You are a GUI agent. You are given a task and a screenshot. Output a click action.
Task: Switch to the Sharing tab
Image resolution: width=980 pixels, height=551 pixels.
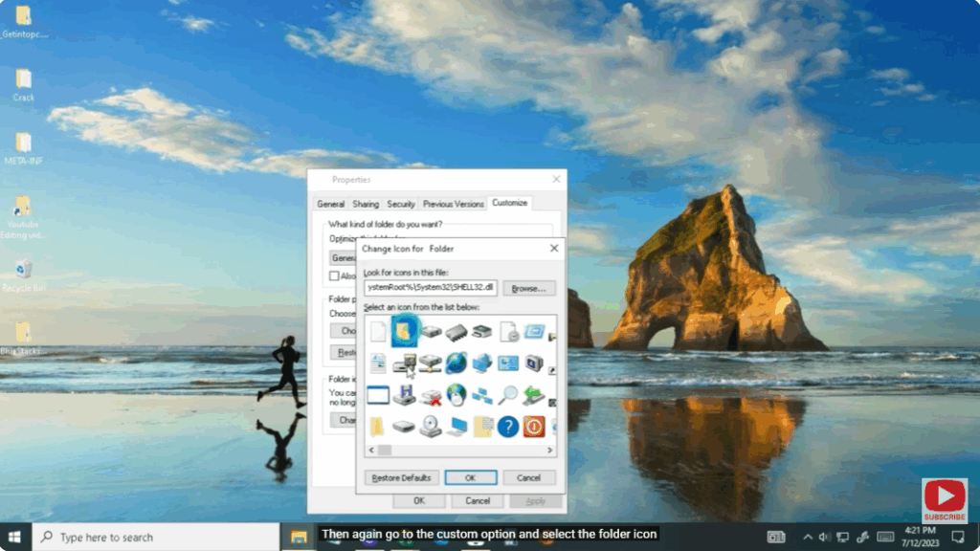(x=366, y=205)
